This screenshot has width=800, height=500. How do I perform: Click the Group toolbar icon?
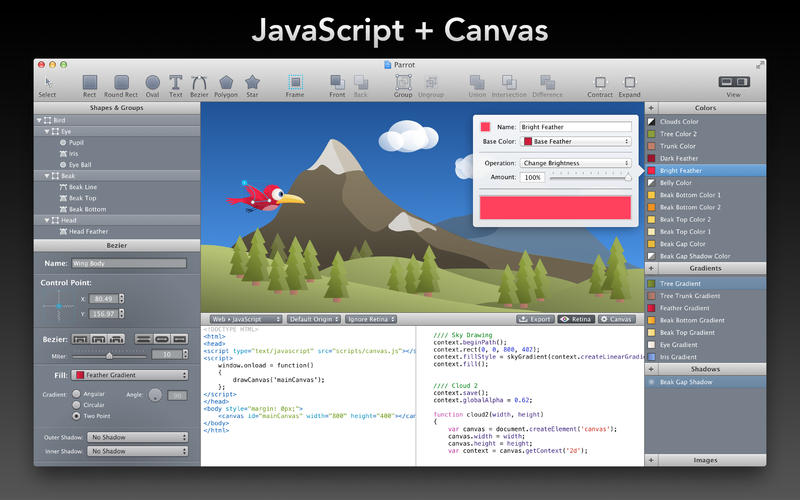(x=403, y=83)
